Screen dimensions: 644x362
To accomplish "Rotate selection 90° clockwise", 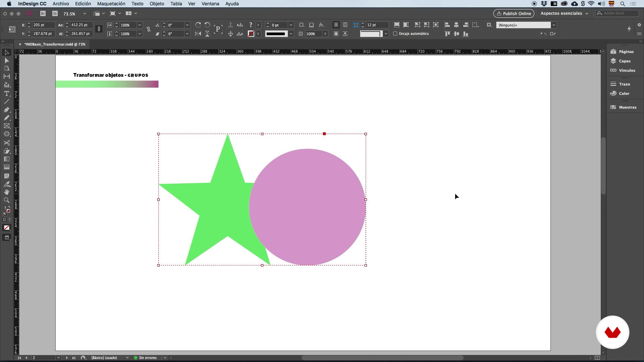I will [x=198, y=25].
